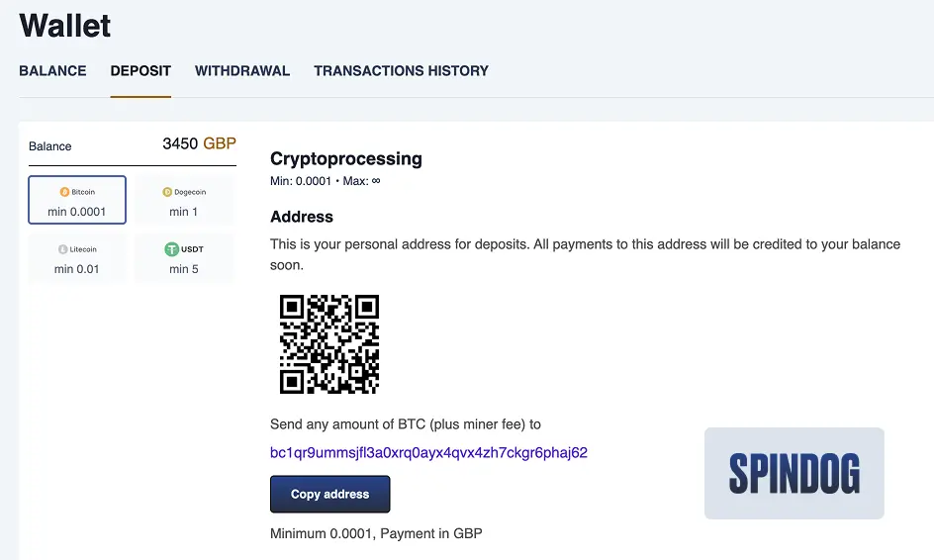
Task: Pick the Litecoin 'min 0.01' label
Action: point(77,269)
